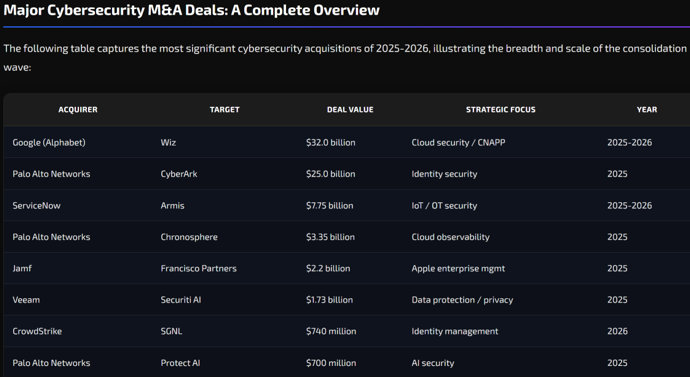
Task: Select the Wiz target cell
Action: pos(168,143)
